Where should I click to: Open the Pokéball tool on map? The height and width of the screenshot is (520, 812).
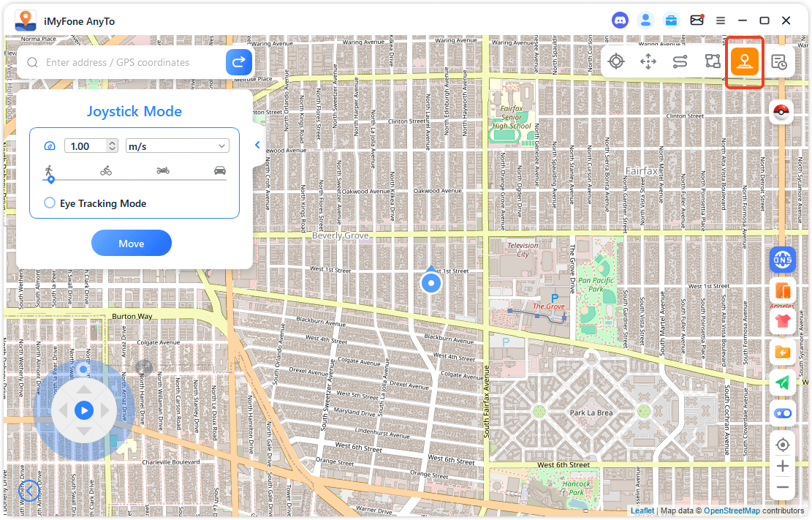point(782,113)
